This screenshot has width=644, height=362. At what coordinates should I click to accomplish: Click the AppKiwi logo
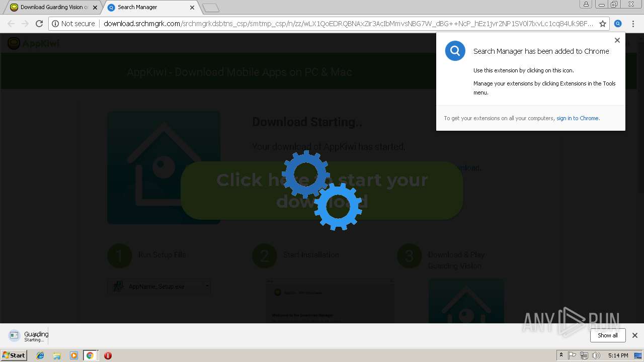34,43
